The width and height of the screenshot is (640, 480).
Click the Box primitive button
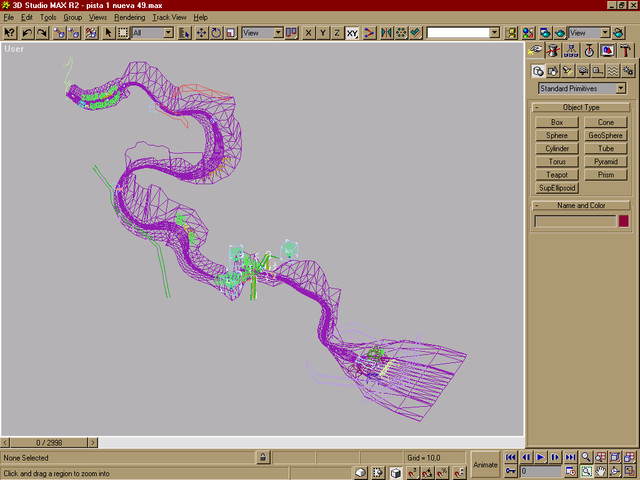pyautogui.click(x=557, y=122)
